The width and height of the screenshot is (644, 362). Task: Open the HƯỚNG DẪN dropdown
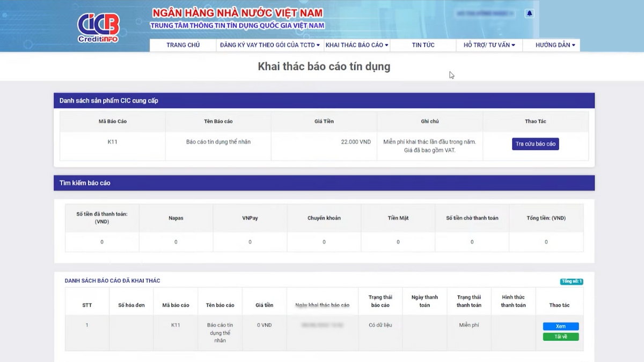552,45
